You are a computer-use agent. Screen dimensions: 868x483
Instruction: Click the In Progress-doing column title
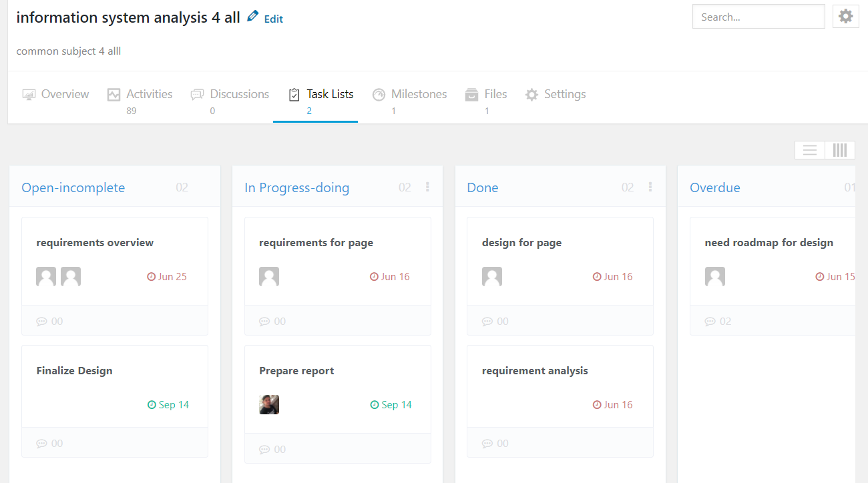coord(297,187)
